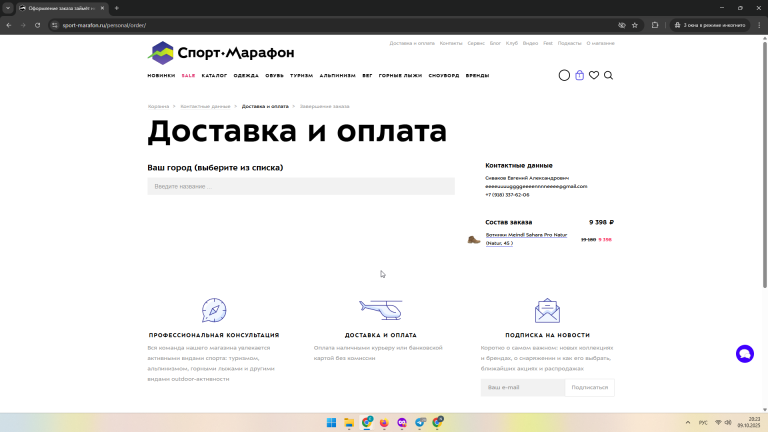This screenshot has height=432, width=768.
Task: Click the incognito windows indicator
Action: coord(710,25)
